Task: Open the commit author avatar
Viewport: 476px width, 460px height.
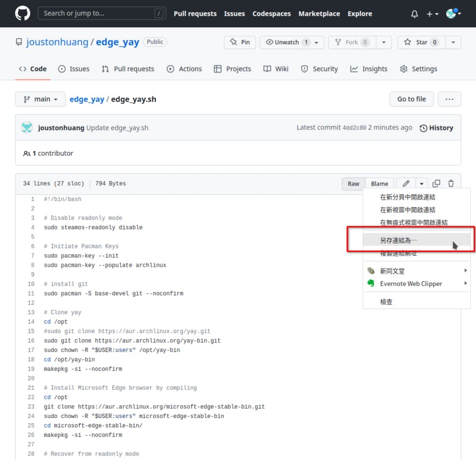Action: coord(27,128)
